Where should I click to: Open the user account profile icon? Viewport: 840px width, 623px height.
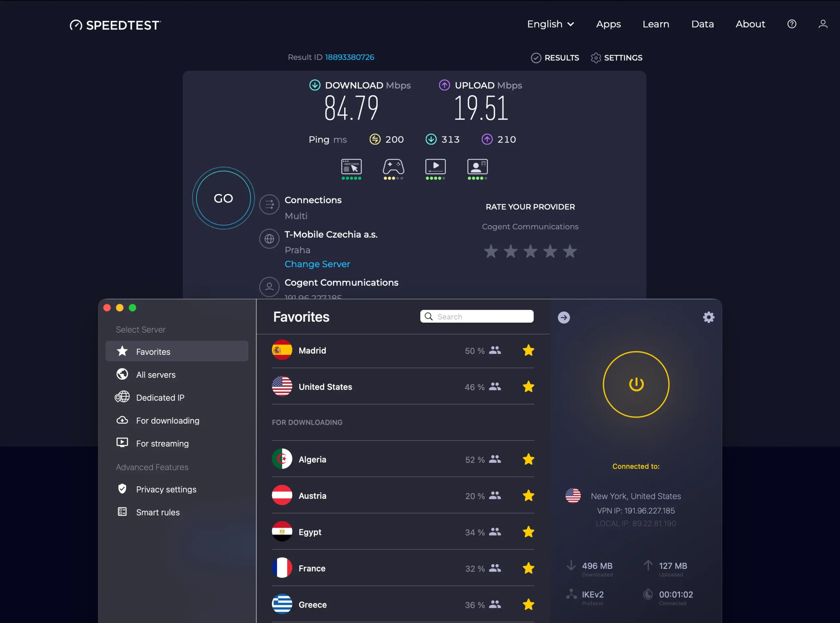[823, 24]
